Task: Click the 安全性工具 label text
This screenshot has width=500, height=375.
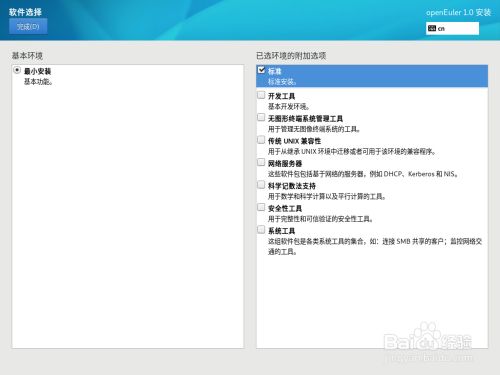Action: click(x=285, y=209)
